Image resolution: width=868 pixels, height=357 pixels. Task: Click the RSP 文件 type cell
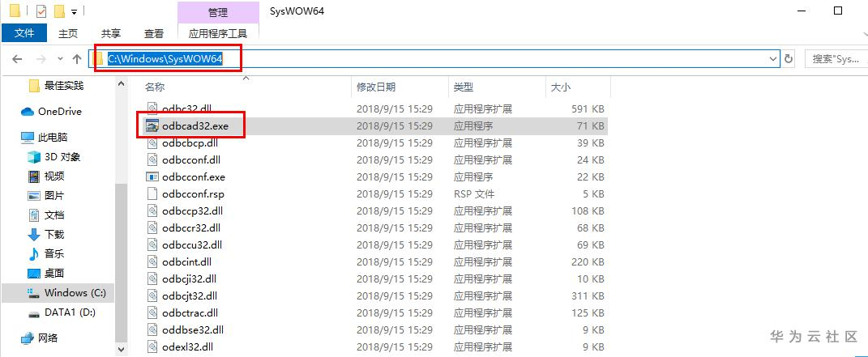pyautogui.click(x=474, y=194)
